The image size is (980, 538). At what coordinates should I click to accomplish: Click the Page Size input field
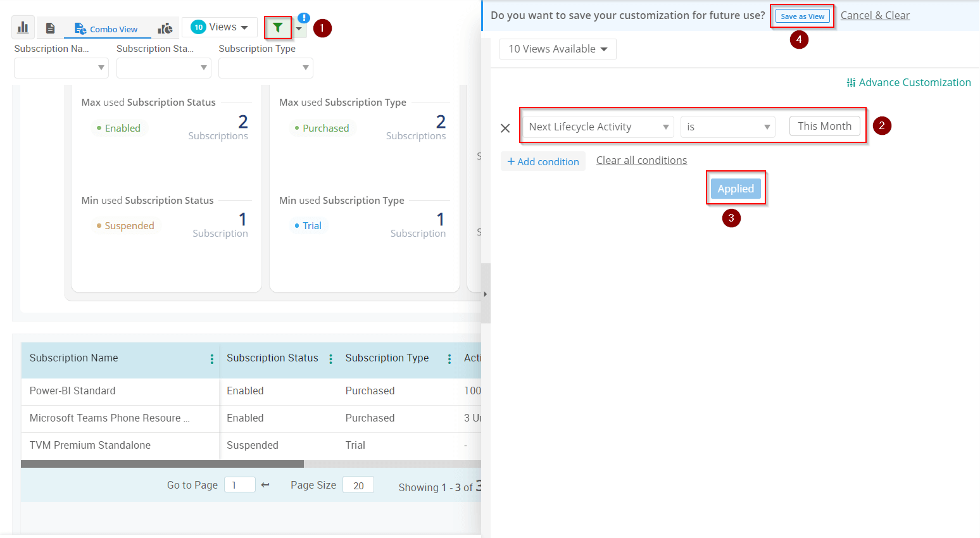[358, 485]
